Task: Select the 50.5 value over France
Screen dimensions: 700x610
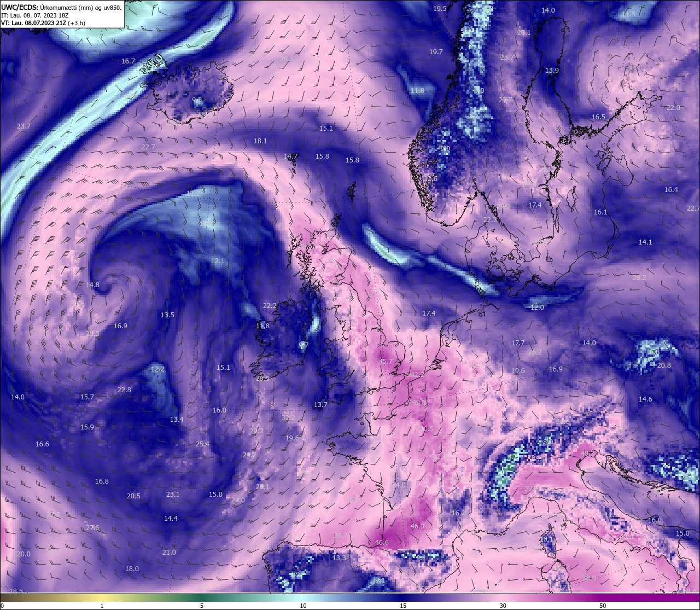Action: (426, 429)
